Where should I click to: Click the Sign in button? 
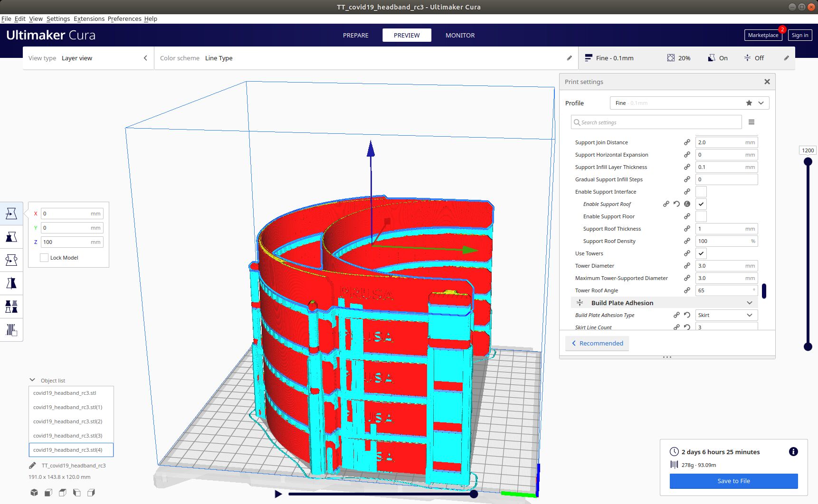point(800,35)
